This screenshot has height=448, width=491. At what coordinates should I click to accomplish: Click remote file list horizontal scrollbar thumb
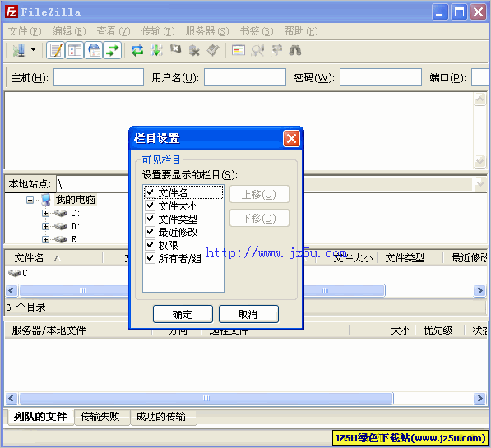click(345, 290)
